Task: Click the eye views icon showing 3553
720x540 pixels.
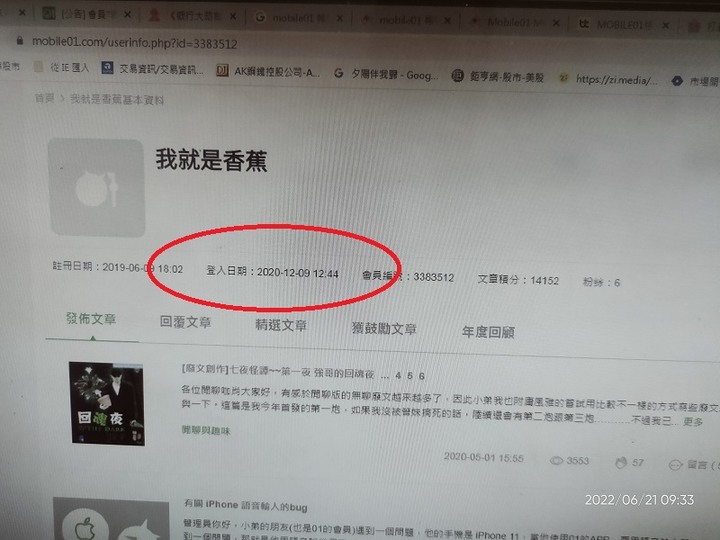Action: (557, 460)
